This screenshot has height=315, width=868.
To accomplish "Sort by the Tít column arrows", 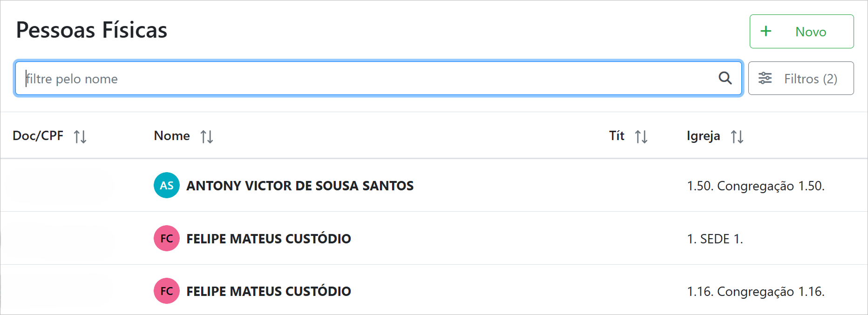I will pos(641,136).
